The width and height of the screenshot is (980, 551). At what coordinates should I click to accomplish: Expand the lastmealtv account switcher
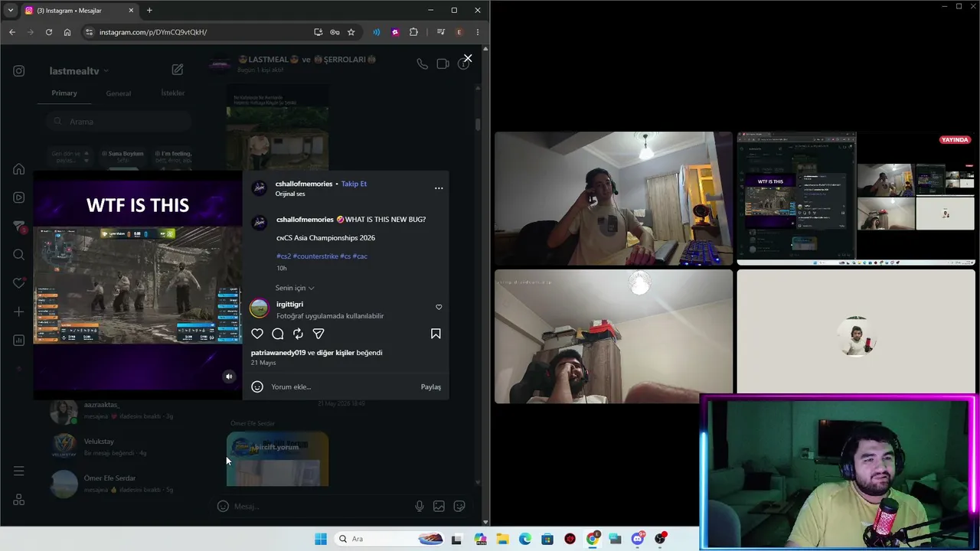point(79,70)
